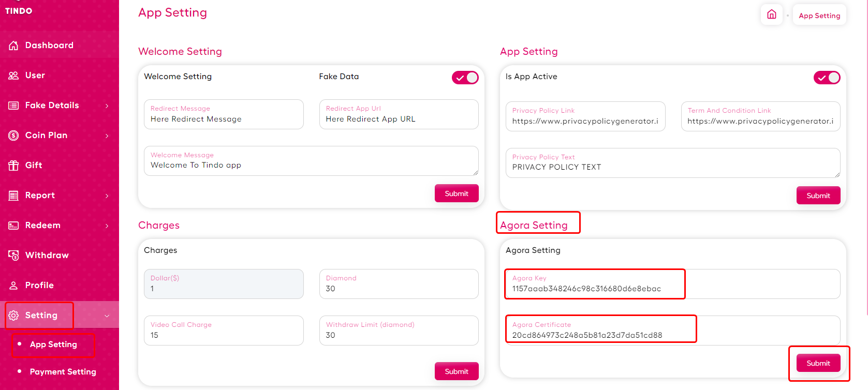Image resolution: width=868 pixels, height=390 pixels.
Task: Collapse the Setting menu chevron
Action: pyautogui.click(x=107, y=316)
